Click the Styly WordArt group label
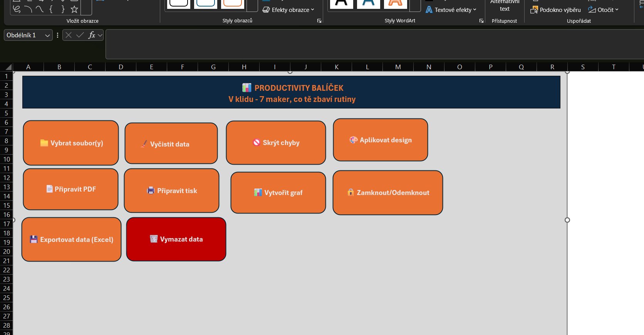The image size is (644, 335). [x=400, y=21]
